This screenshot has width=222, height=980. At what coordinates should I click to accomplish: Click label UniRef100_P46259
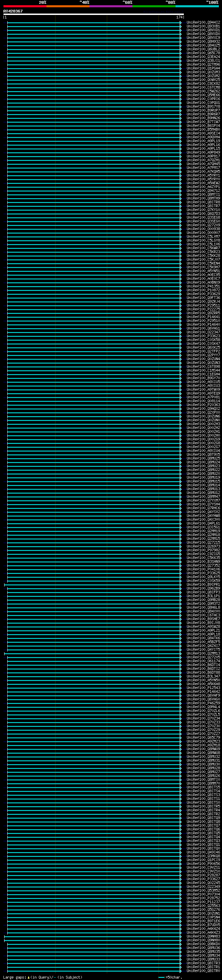coord(203,703)
